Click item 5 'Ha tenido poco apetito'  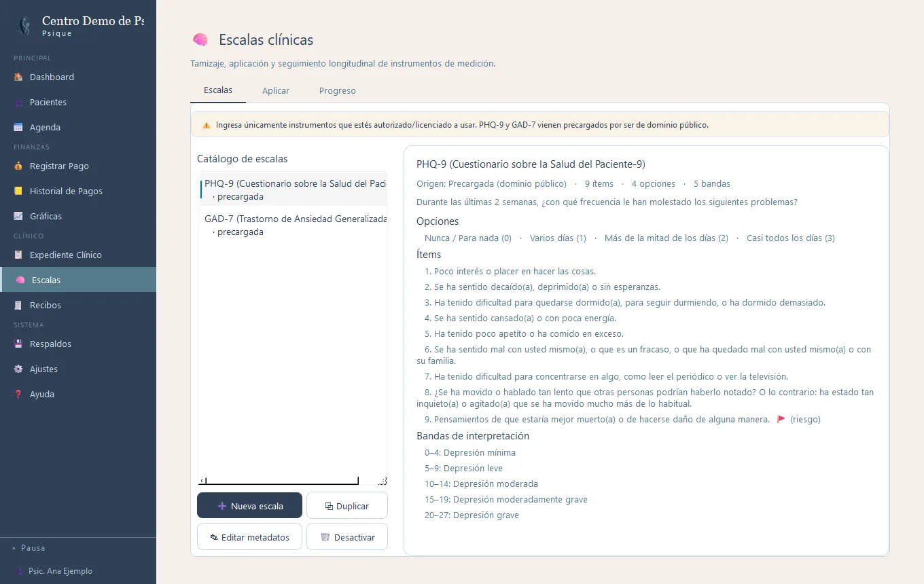tap(524, 334)
